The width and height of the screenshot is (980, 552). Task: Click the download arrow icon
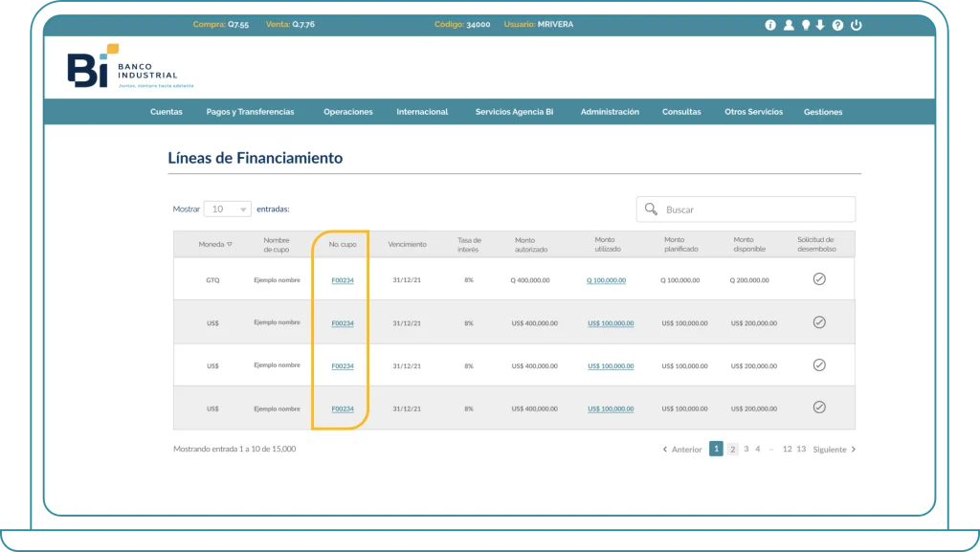click(x=820, y=25)
